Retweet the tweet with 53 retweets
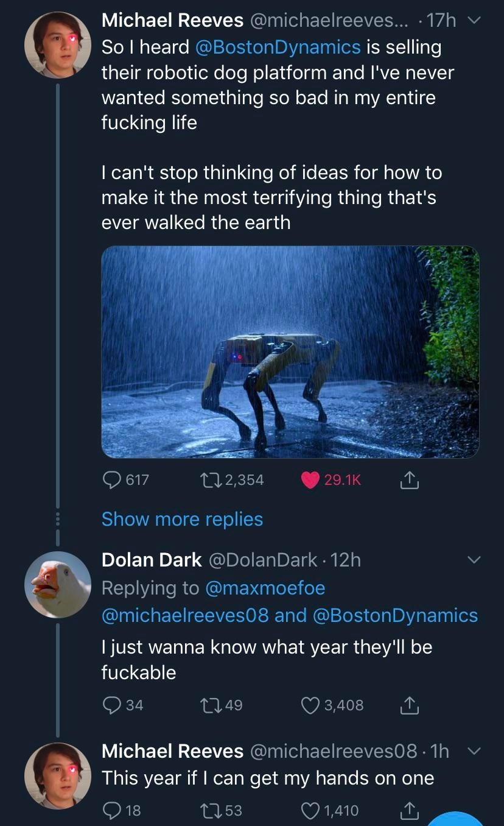Screen dimensions: 504x826 point(210,810)
